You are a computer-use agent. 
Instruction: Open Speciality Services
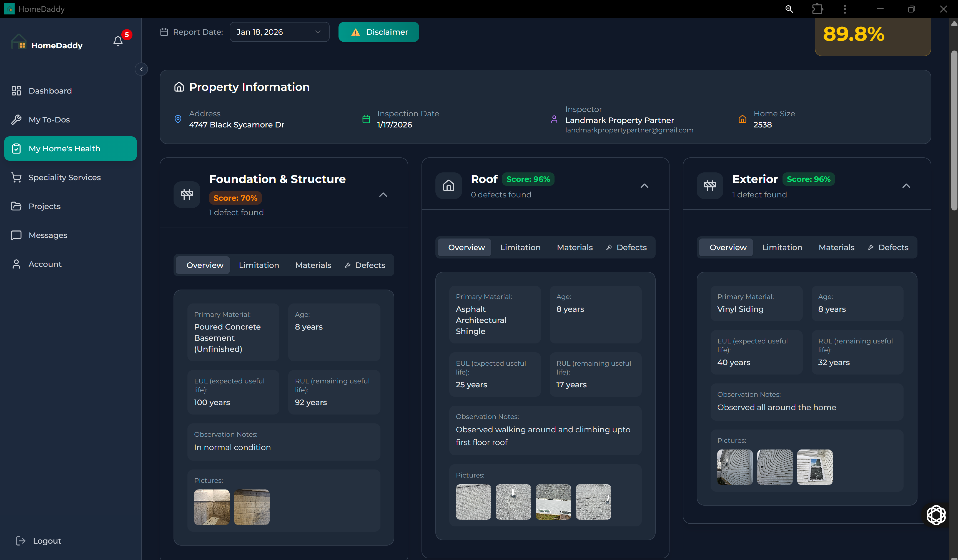click(x=71, y=177)
